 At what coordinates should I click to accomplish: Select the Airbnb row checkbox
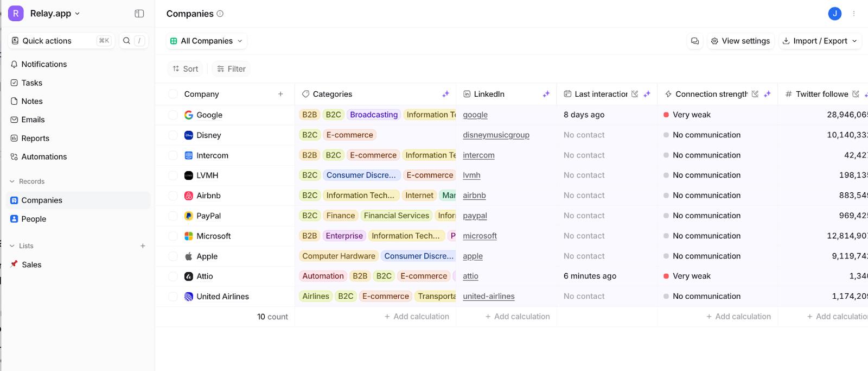coord(173,196)
